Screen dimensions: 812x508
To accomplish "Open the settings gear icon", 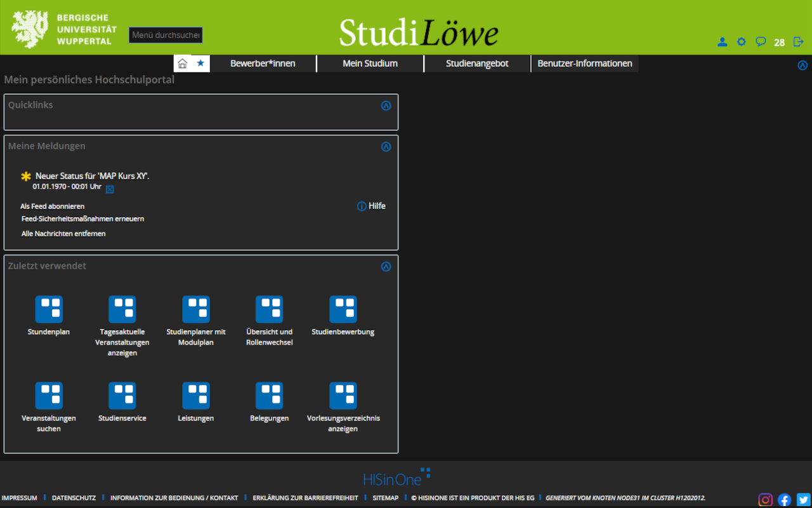I will (741, 42).
